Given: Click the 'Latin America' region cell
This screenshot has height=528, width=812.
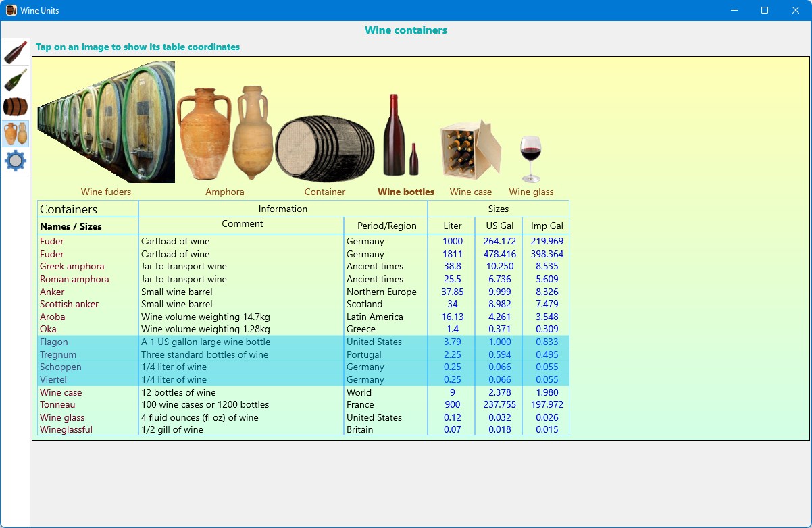Looking at the screenshot, I should [x=375, y=317].
